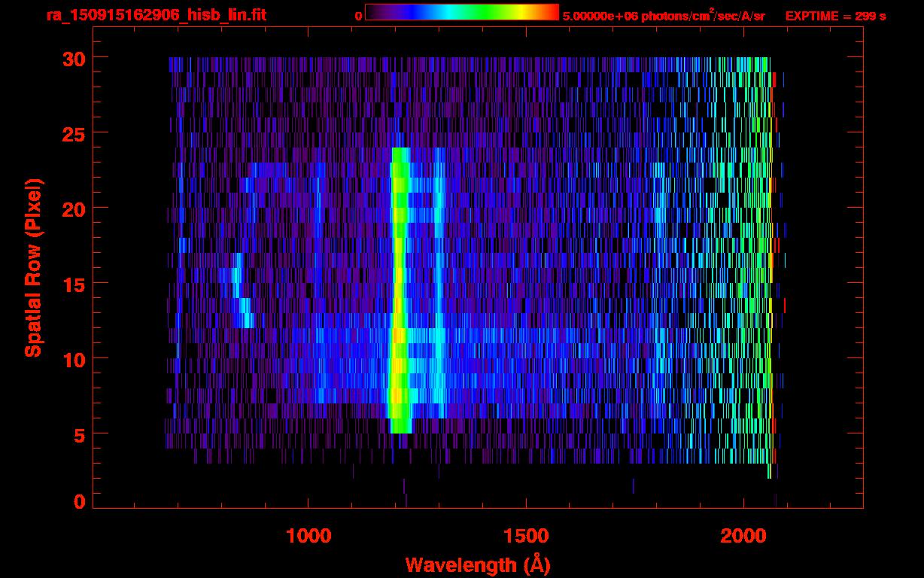Click the rainbow color scale bar
924x578 pixels.
(462, 12)
